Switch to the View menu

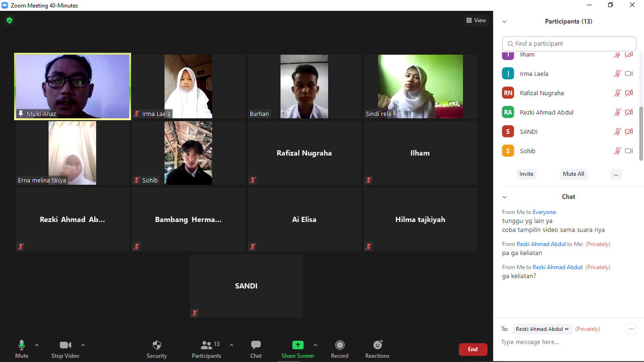476,20
